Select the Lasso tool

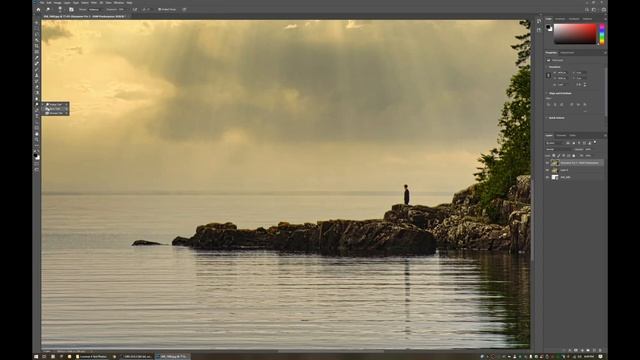click(x=37, y=35)
